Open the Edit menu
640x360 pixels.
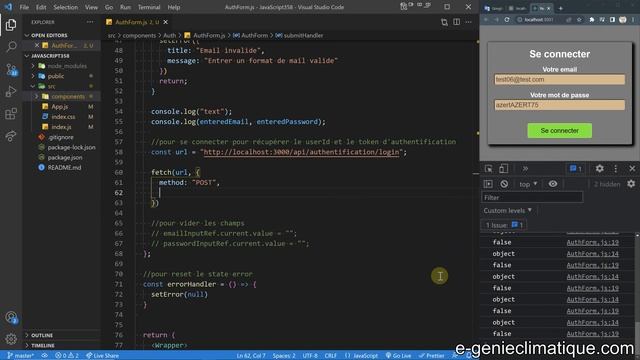click(41, 7)
